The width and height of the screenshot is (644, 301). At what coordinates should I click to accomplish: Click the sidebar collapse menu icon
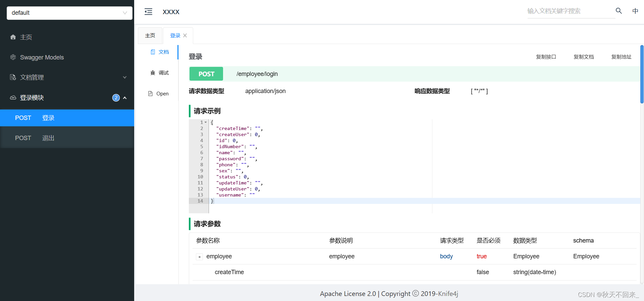pyautogui.click(x=148, y=12)
